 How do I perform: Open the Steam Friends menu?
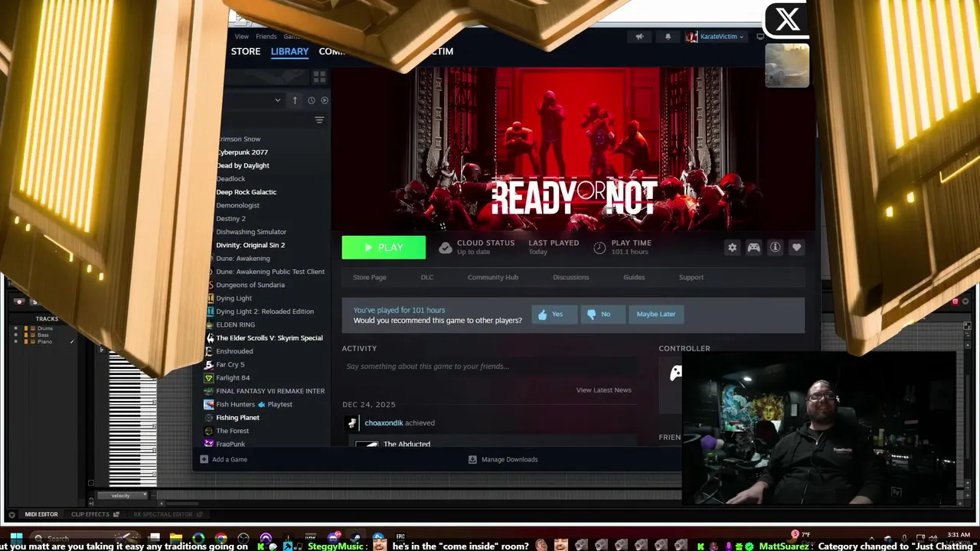click(266, 37)
